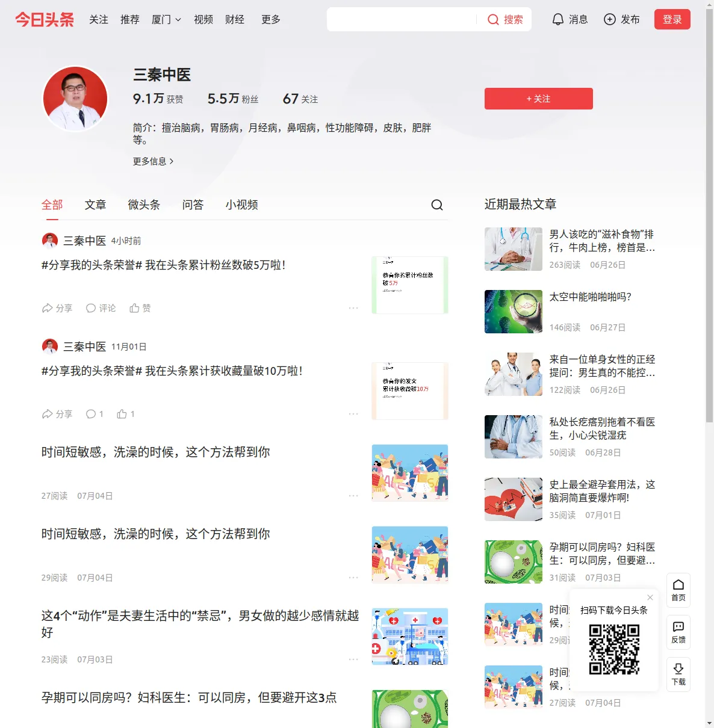Click the red + 关注 follow button
The height and width of the screenshot is (728, 714).
click(x=539, y=99)
